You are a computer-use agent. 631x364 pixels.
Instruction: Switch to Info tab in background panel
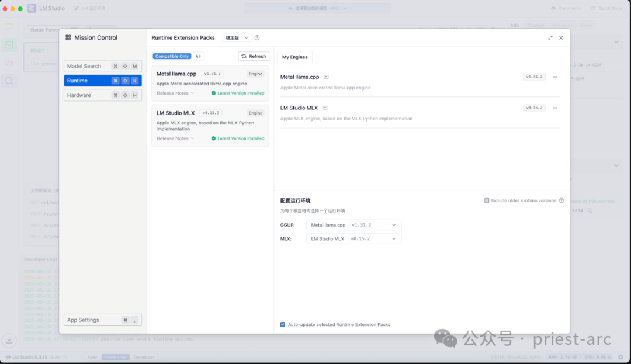[x=515, y=25]
